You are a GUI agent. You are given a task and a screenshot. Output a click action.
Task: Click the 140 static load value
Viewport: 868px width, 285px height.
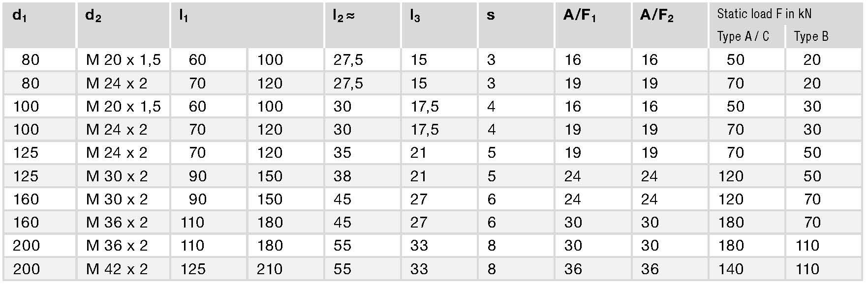click(x=731, y=269)
